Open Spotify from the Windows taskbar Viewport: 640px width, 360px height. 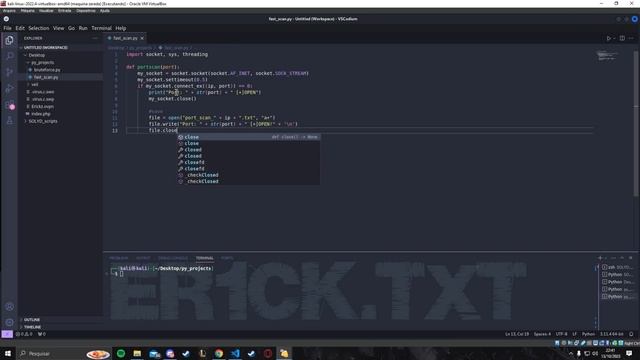tap(121, 353)
